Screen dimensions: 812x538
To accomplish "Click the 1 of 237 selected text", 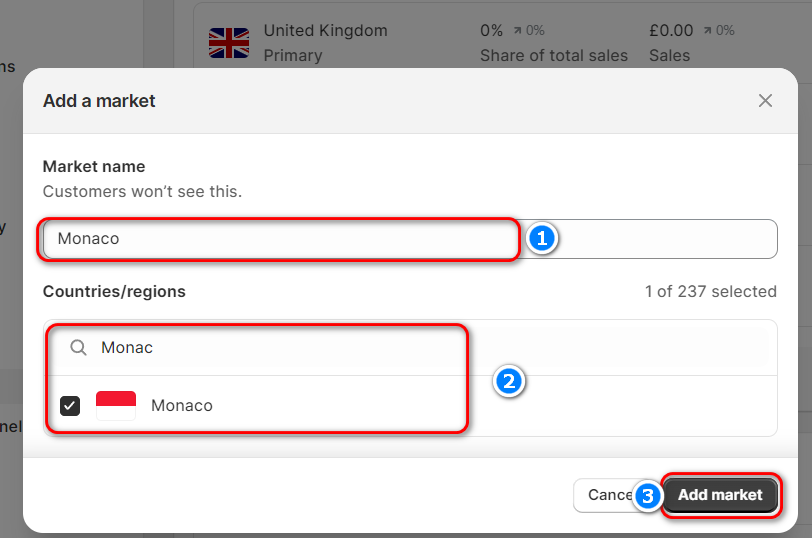I will (710, 291).
